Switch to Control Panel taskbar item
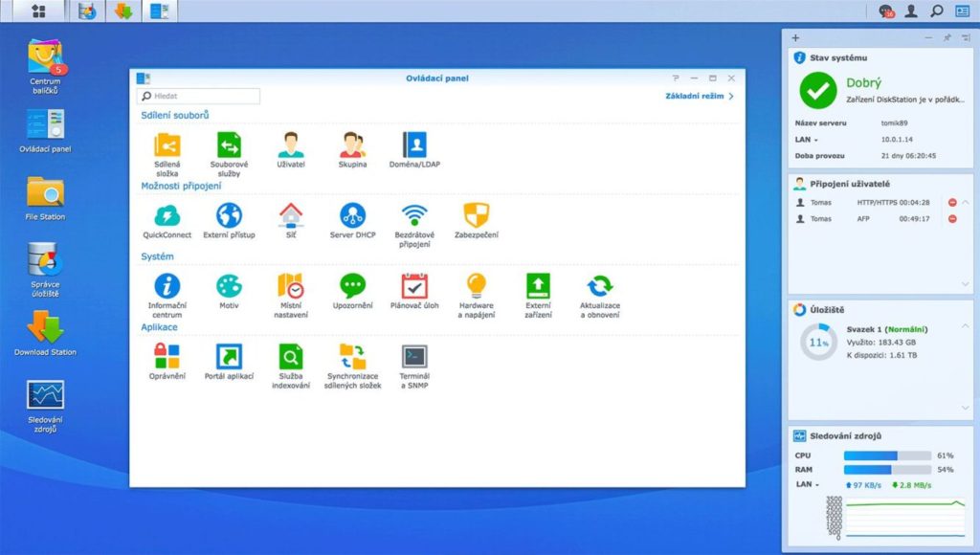980x555 pixels. click(x=160, y=11)
